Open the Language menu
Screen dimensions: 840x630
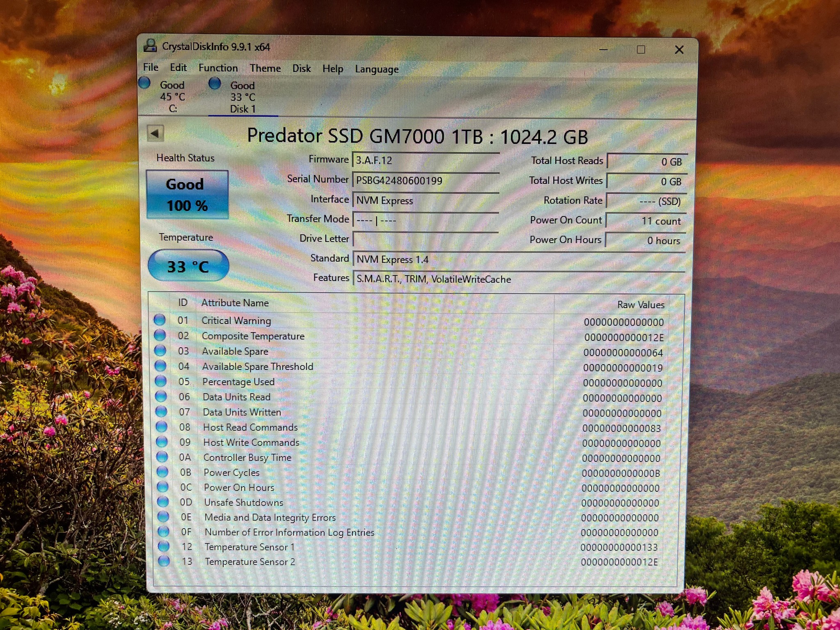coord(377,69)
